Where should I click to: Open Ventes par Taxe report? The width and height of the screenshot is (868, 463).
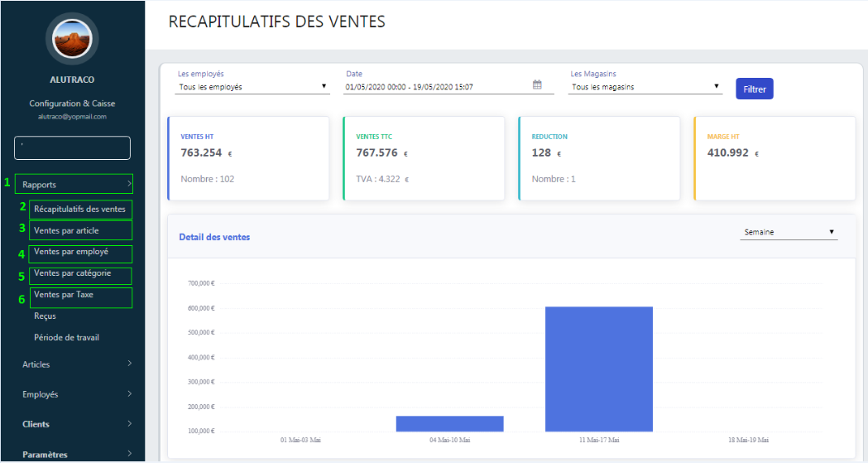(64, 295)
